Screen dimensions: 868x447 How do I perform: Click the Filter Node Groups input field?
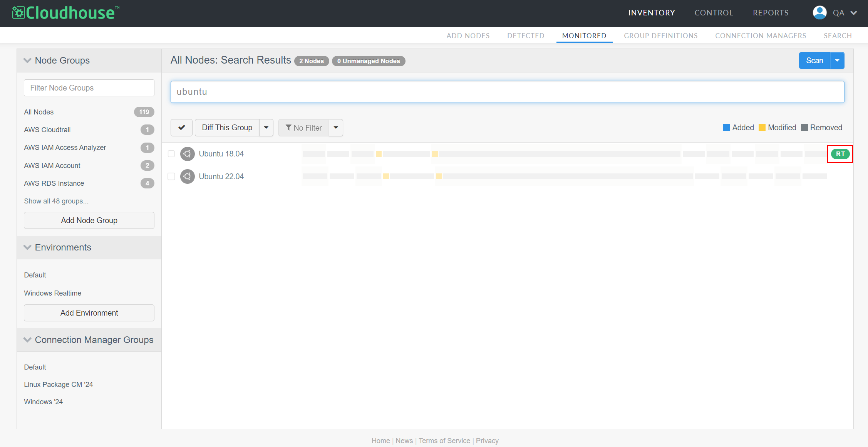pos(89,88)
